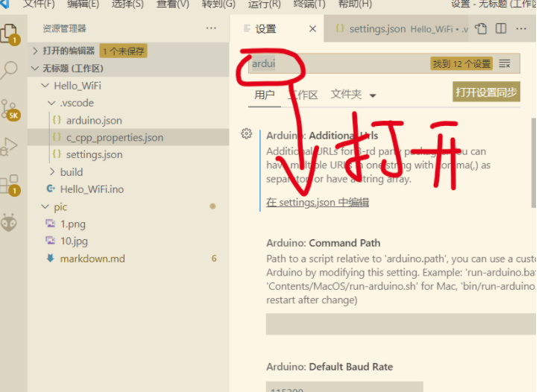Open the Explorer view in activity bar
539x392 pixels.
tap(10, 34)
